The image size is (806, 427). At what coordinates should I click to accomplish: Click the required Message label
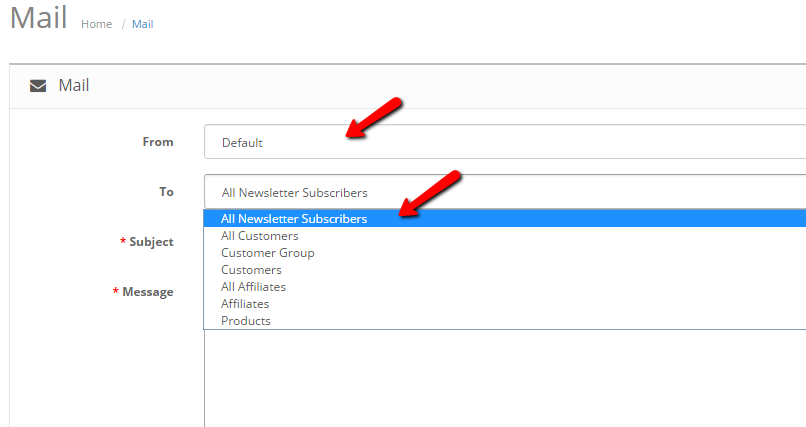tap(147, 292)
